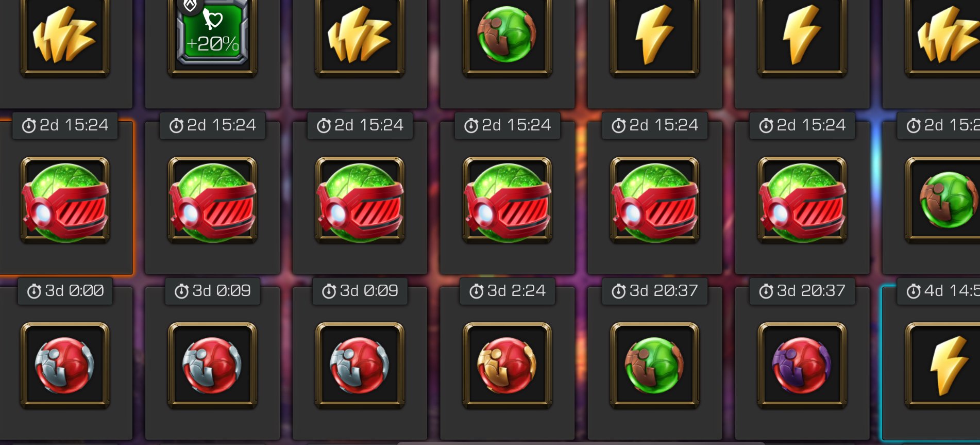Image resolution: width=980 pixels, height=445 pixels.
Task: Select purple-trimmed red revive under 3d 20:37
Action: (x=802, y=365)
